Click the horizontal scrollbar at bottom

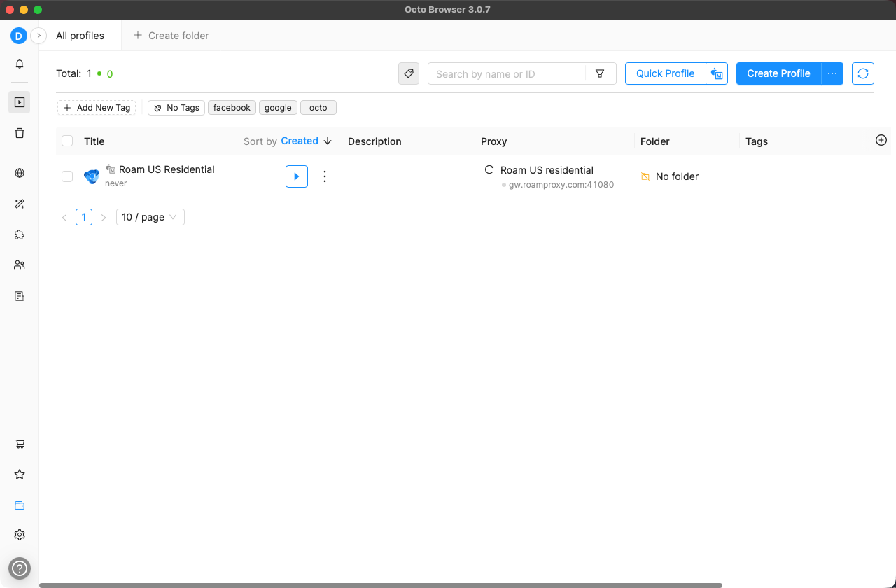click(381, 585)
